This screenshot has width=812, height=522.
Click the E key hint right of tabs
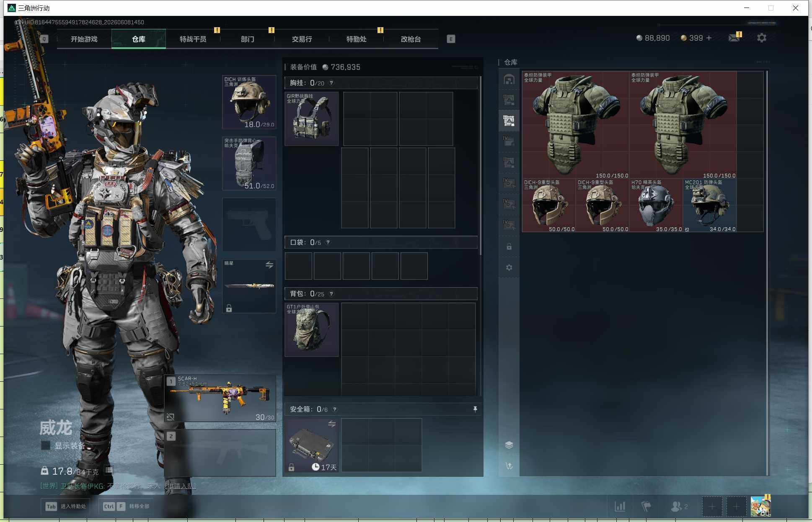click(451, 39)
